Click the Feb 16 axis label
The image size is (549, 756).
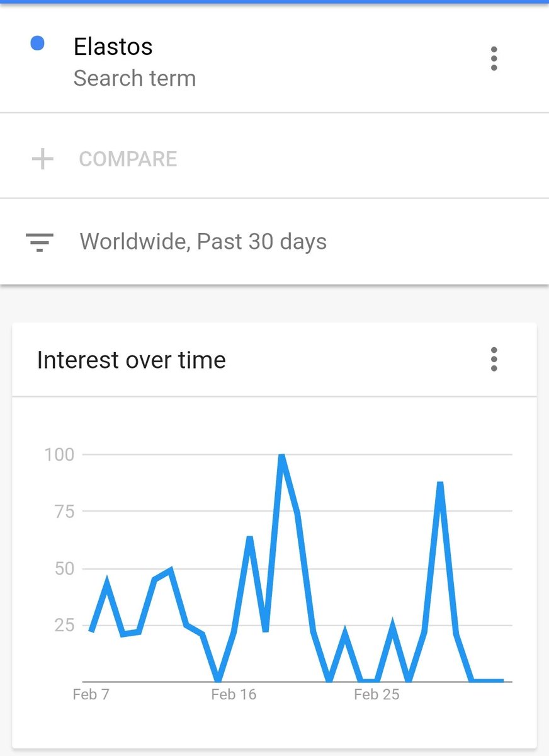click(x=234, y=695)
